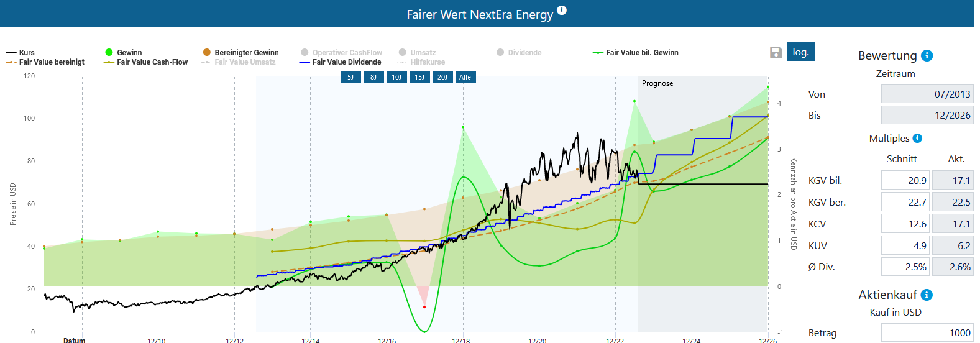Select the 8J time range
The width and height of the screenshot is (980, 343).
[x=373, y=77]
